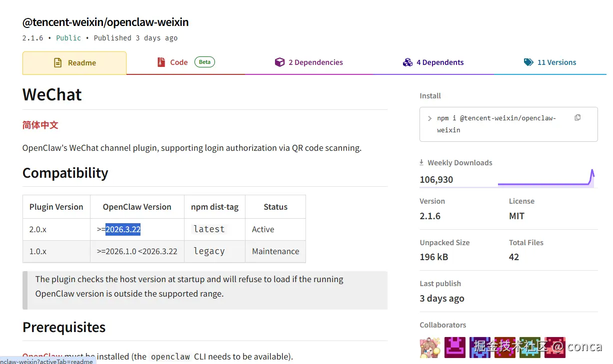Open the 4 Dependents tab

(x=440, y=62)
